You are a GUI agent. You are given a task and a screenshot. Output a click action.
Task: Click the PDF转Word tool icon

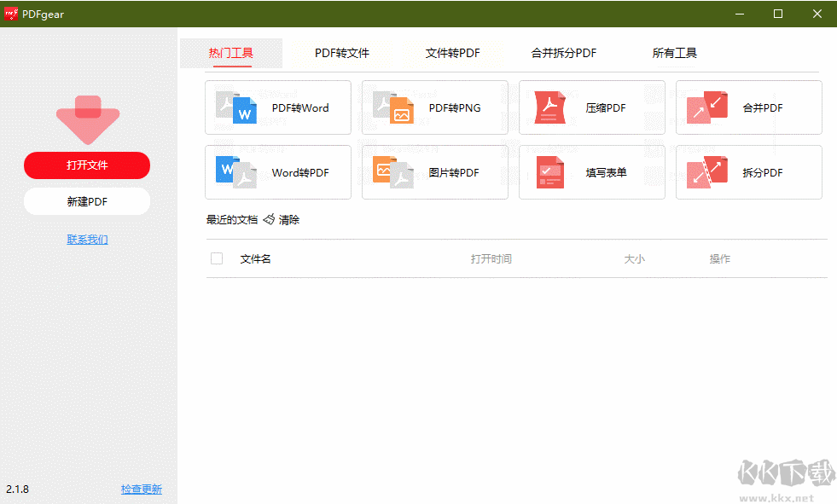[x=236, y=107]
